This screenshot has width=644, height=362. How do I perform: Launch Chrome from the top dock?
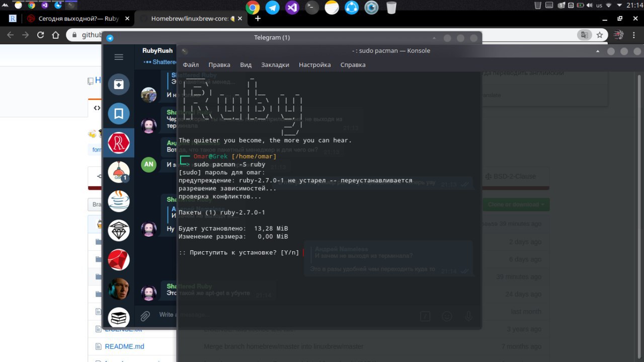(x=253, y=8)
